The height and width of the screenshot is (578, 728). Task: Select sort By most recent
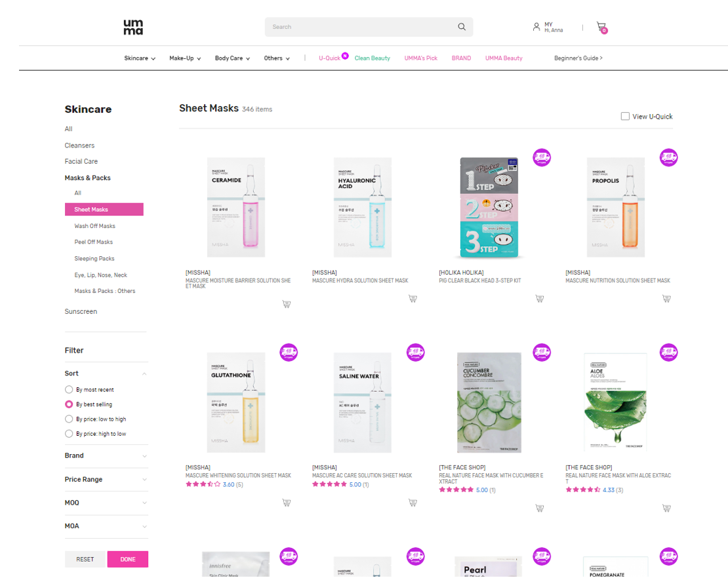coord(69,390)
